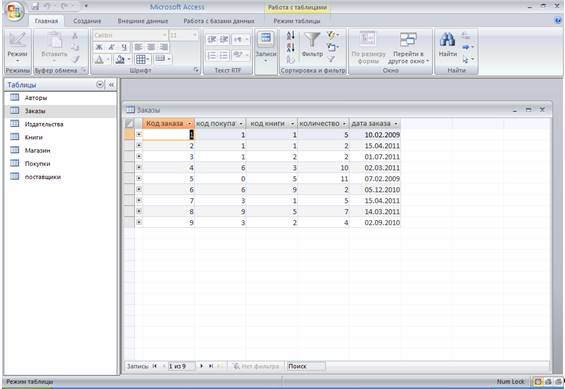Toggle italic (К) formatting
This screenshot has height=389, width=565.
(x=111, y=47)
